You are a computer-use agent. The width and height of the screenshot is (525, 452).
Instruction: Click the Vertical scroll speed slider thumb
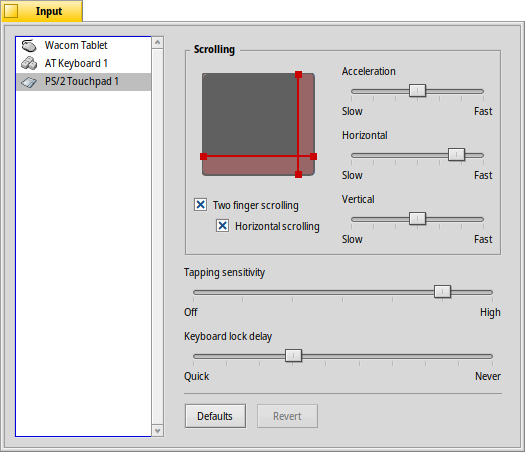[418, 219]
